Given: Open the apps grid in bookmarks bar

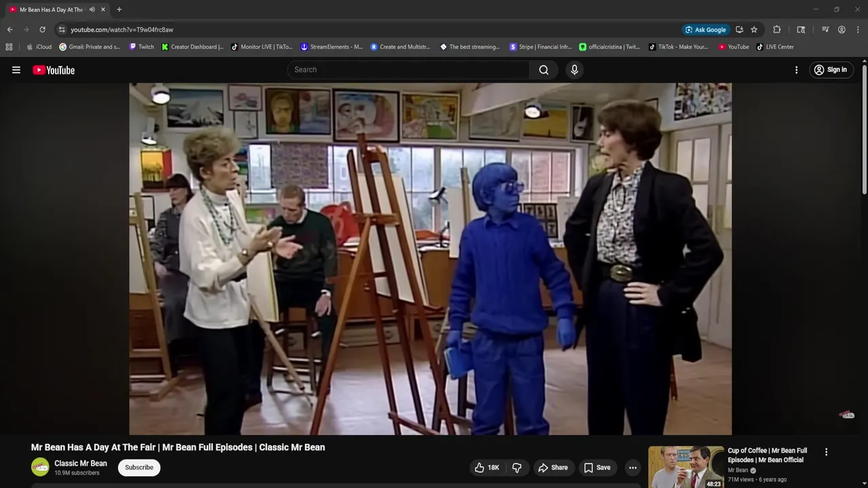Looking at the screenshot, I should (9, 47).
